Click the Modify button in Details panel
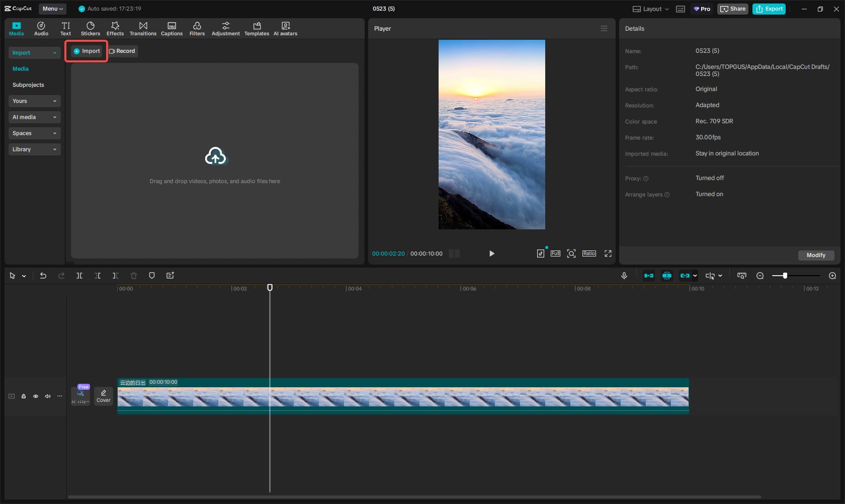The image size is (845, 504). 815,255
